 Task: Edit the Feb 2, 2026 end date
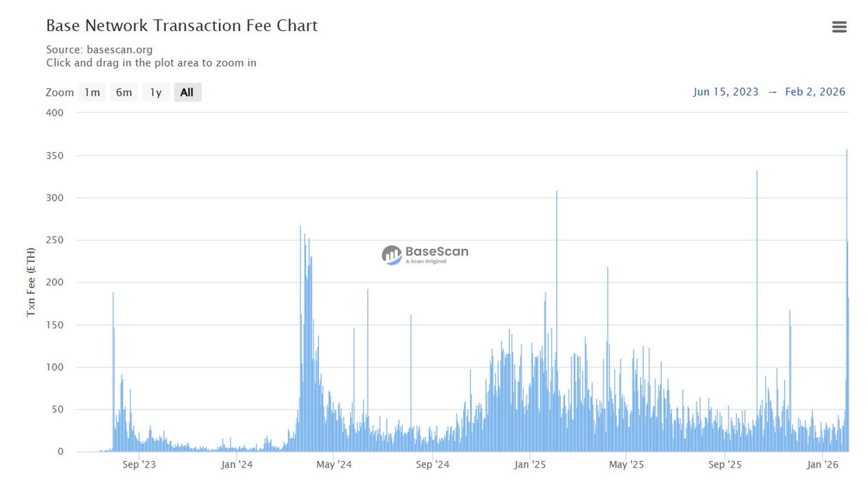[814, 92]
